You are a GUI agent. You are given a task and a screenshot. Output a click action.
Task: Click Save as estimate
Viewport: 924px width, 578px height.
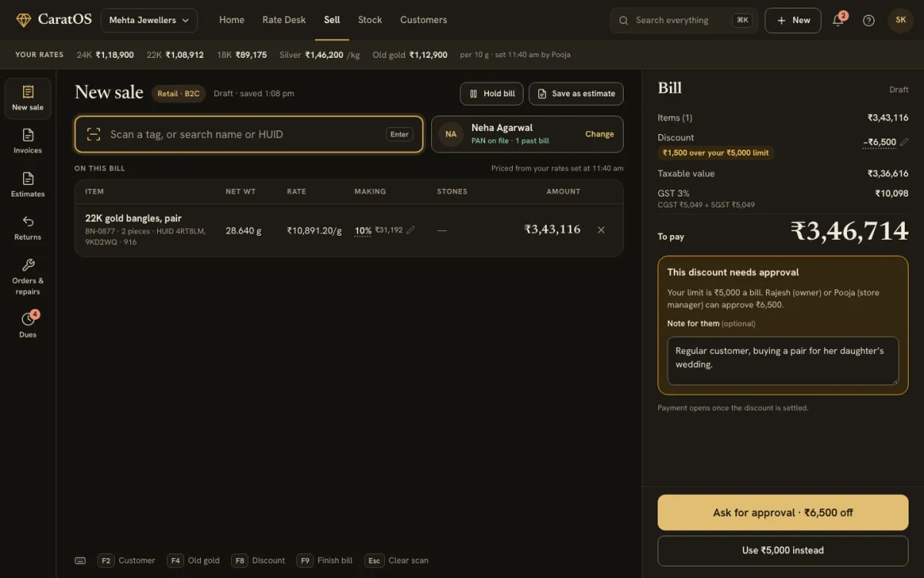pyautogui.click(x=576, y=94)
